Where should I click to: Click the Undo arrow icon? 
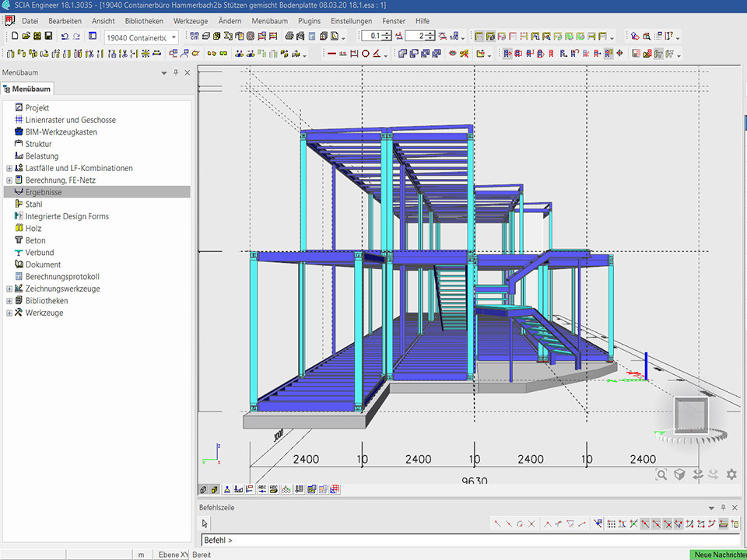pos(65,37)
